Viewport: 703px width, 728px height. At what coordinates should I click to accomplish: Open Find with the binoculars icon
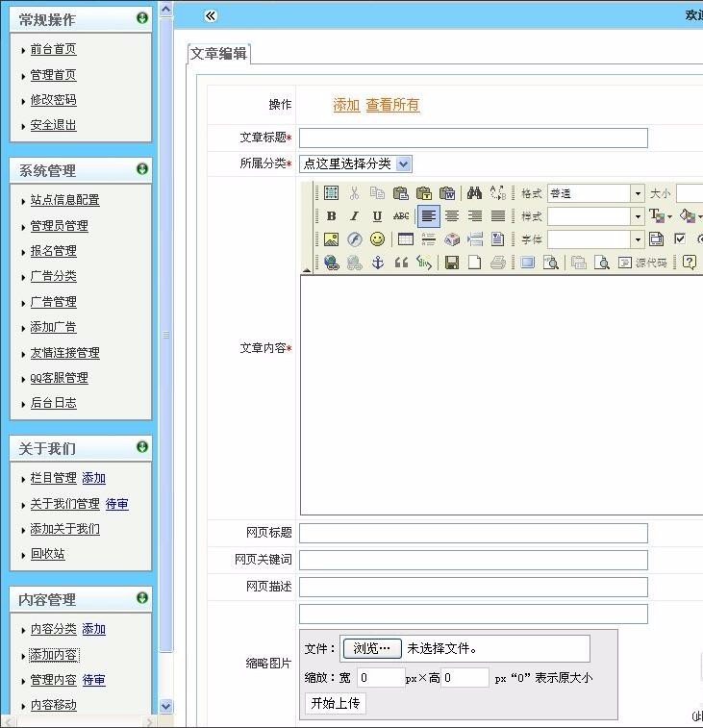point(474,192)
